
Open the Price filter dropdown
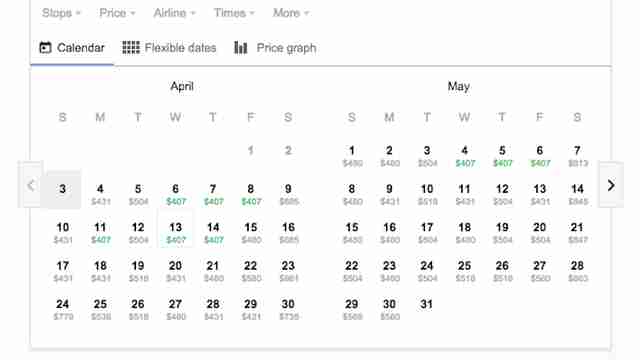pos(117,13)
